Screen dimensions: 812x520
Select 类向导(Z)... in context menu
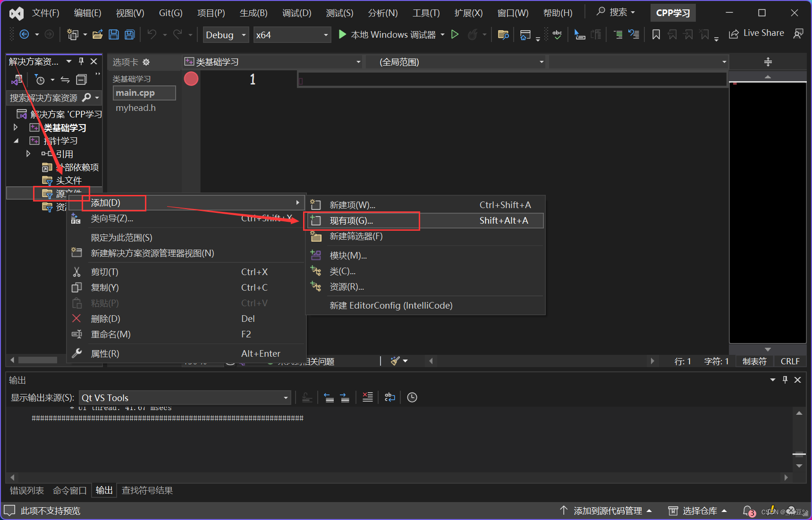click(186, 218)
